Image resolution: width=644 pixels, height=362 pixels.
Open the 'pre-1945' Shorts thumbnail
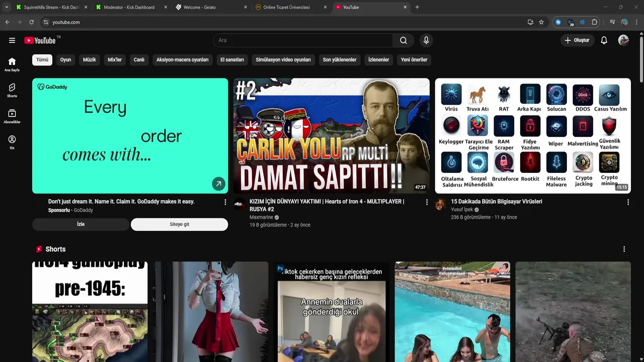tap(90, 312)
